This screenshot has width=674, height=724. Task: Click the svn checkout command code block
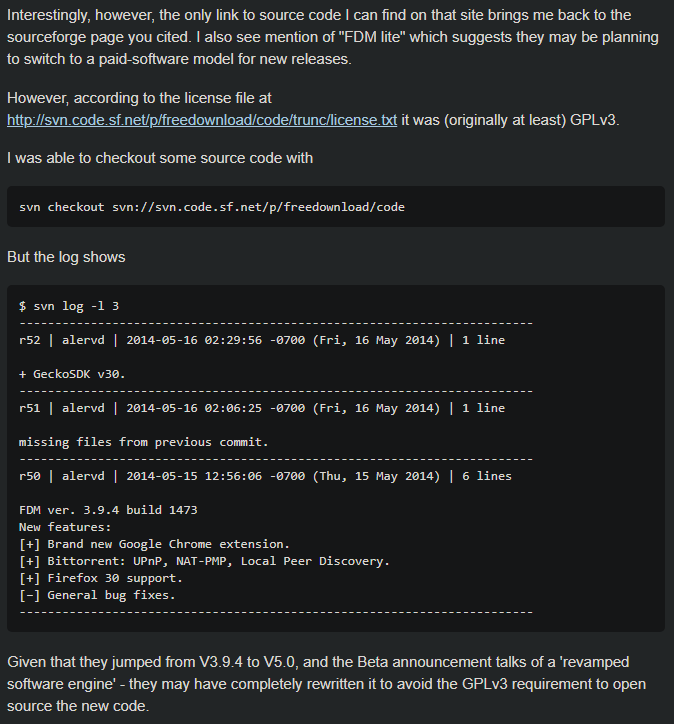coord(336,206)
